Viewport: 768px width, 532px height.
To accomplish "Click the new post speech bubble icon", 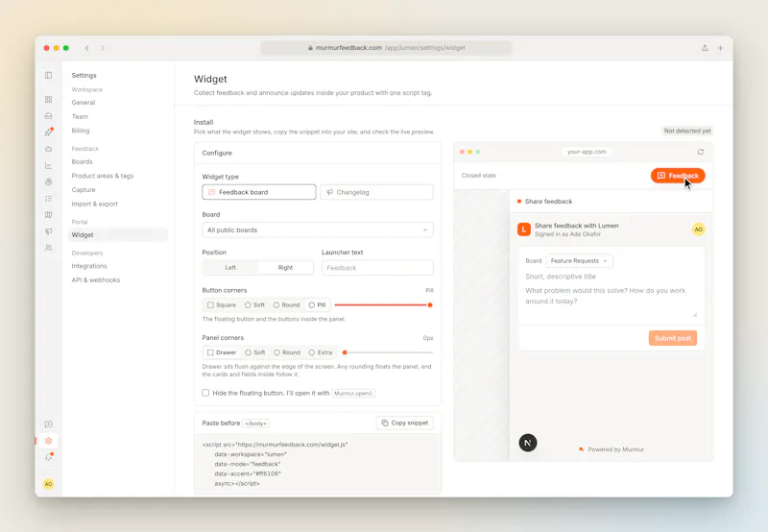I will click(49, 424).
